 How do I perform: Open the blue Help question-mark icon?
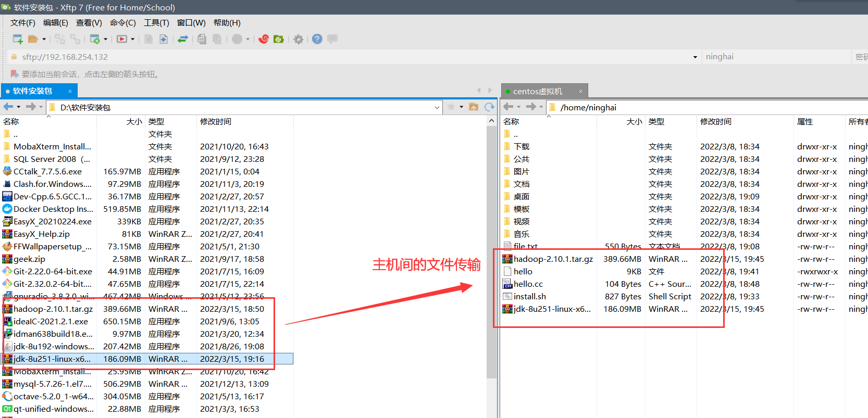[317, 39]
